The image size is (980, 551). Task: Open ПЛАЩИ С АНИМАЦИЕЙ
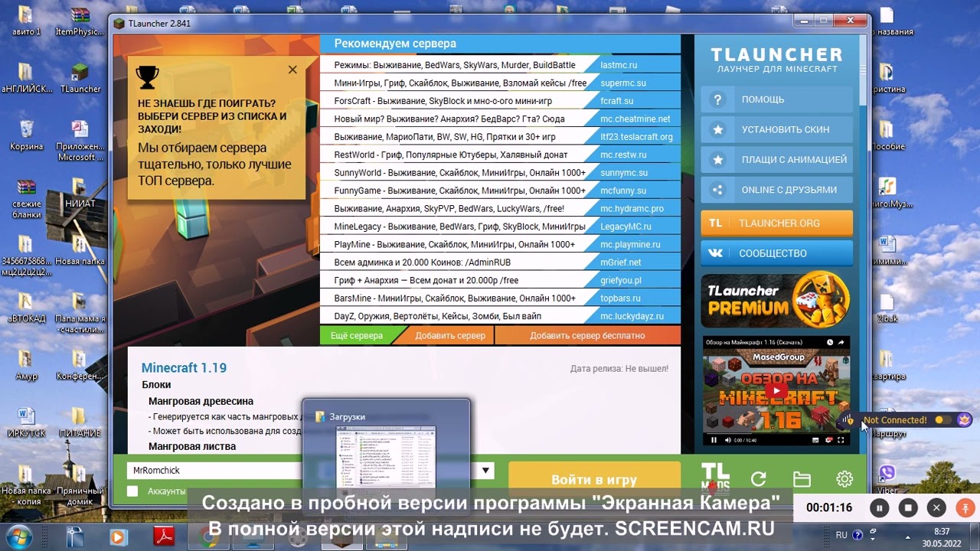click(776, 160)
